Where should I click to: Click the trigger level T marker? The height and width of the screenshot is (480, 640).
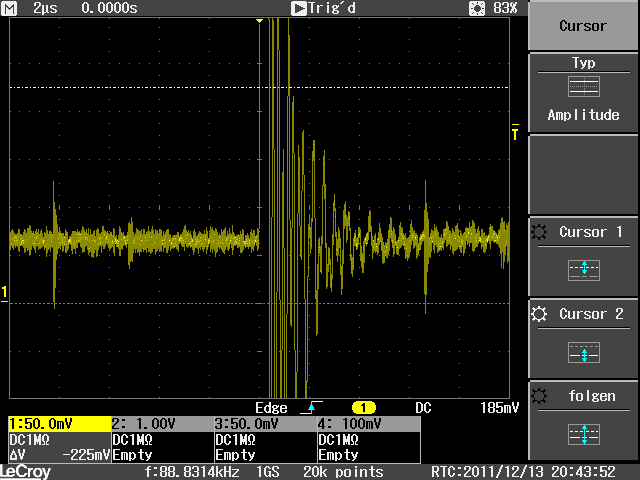516,130
